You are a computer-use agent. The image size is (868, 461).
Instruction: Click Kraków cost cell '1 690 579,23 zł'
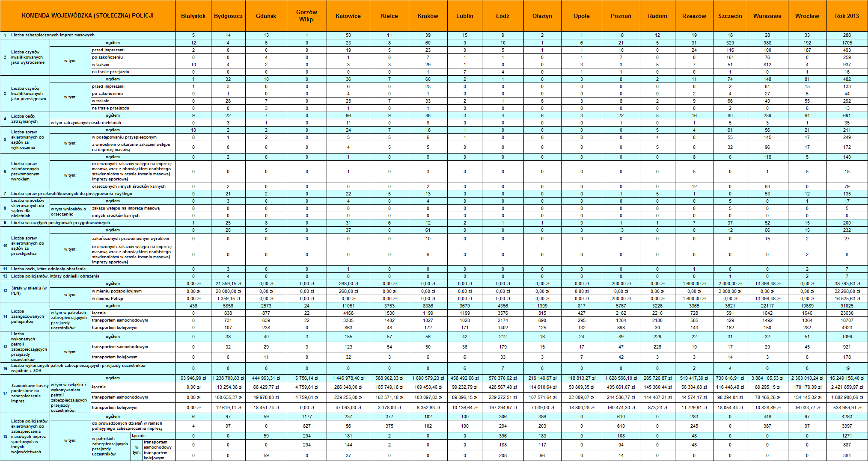[428, 378]
